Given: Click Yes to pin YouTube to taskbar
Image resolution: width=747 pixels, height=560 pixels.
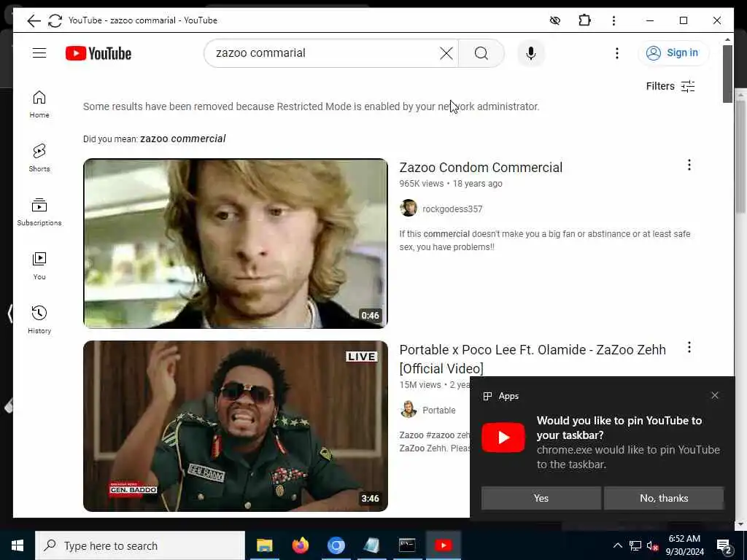Looking at the screenshot, I should (541, 498).
